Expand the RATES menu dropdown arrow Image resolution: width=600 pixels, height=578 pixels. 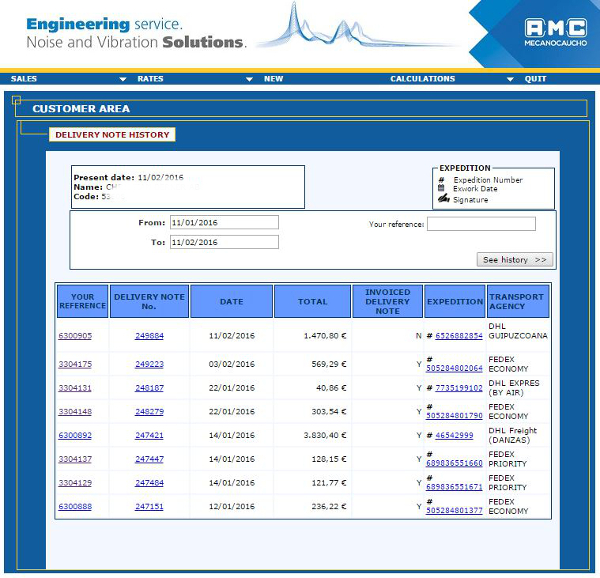(x=249, y=79)
